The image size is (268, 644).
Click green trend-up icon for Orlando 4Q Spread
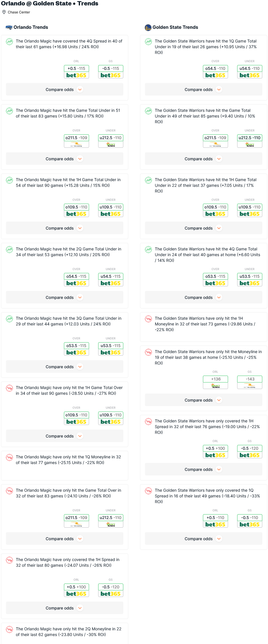pyautogui.click(x=9, y=42)
